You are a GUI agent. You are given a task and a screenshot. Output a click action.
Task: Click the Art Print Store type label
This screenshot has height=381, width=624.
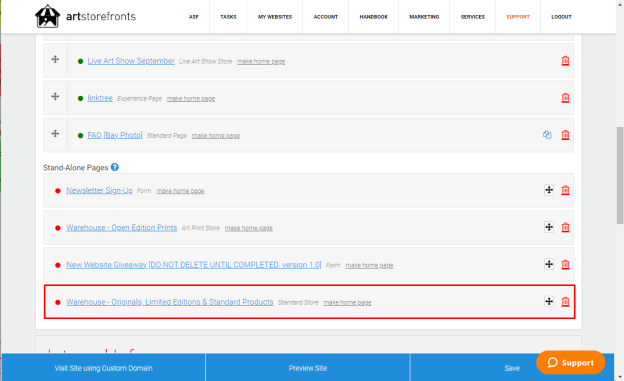tap(201, 228)
